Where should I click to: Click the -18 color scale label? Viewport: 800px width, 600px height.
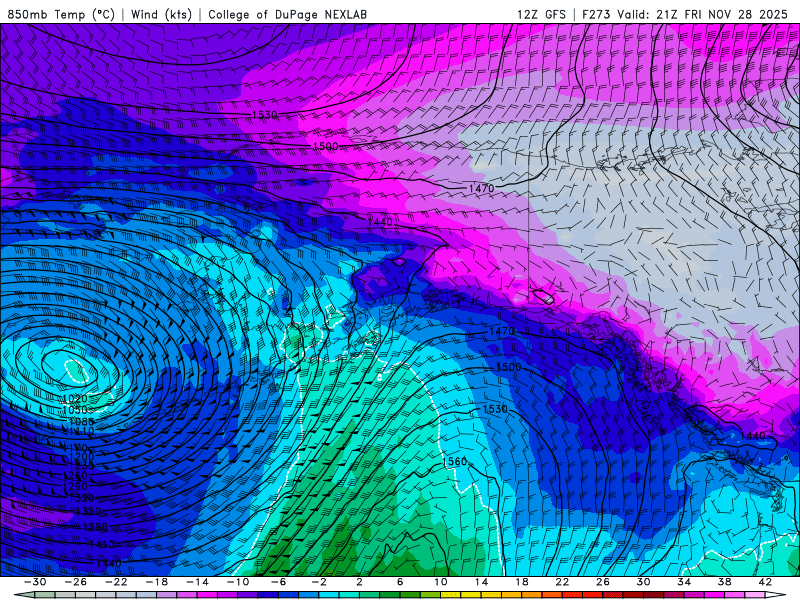pyautogui.click(x=157, y=582)
